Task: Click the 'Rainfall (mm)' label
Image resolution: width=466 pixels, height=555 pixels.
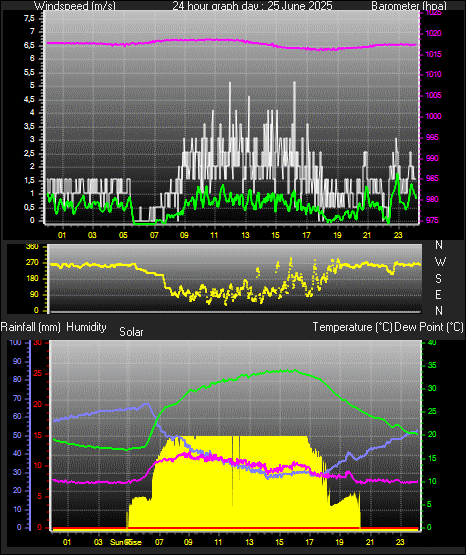Action: [30, 327]
